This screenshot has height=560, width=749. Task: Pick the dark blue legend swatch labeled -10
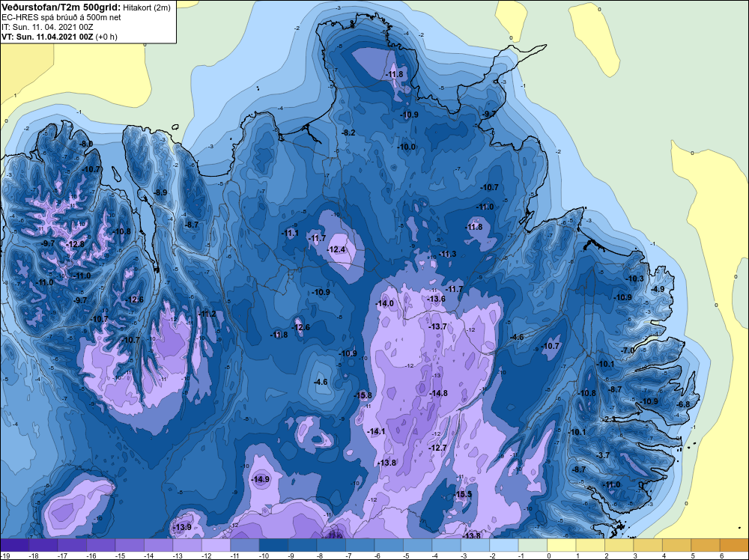(273, 545)
